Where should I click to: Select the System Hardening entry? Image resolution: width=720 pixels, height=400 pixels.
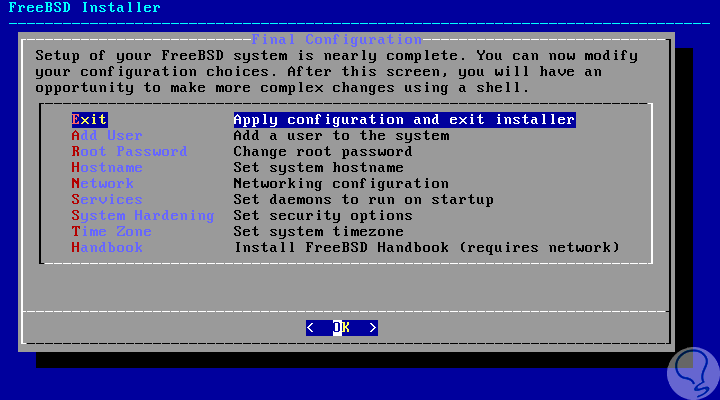[x=143, y=215]
